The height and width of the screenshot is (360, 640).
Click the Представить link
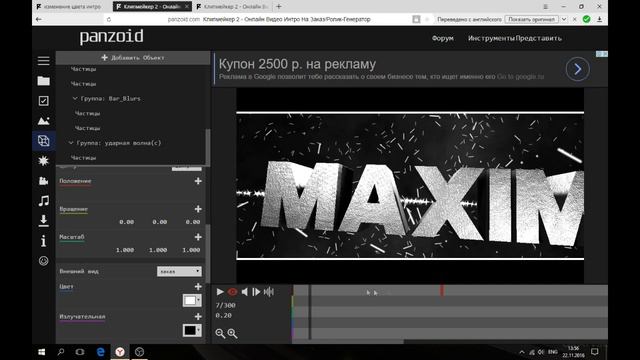[x=539, y=38]
